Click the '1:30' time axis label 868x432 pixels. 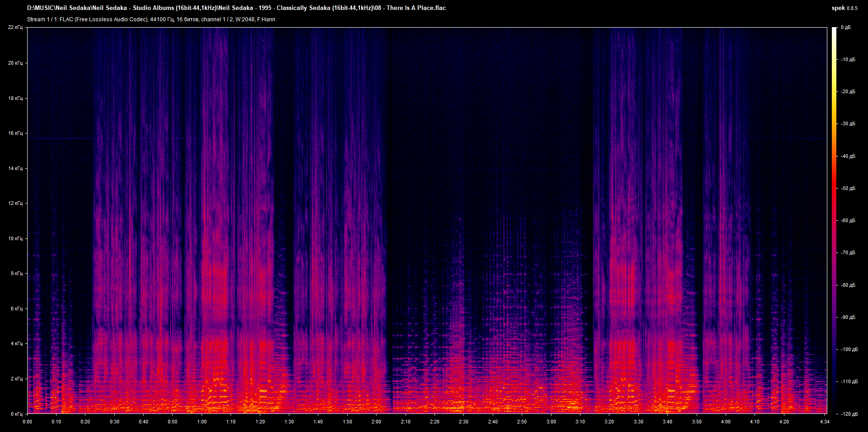click(289, 422)
